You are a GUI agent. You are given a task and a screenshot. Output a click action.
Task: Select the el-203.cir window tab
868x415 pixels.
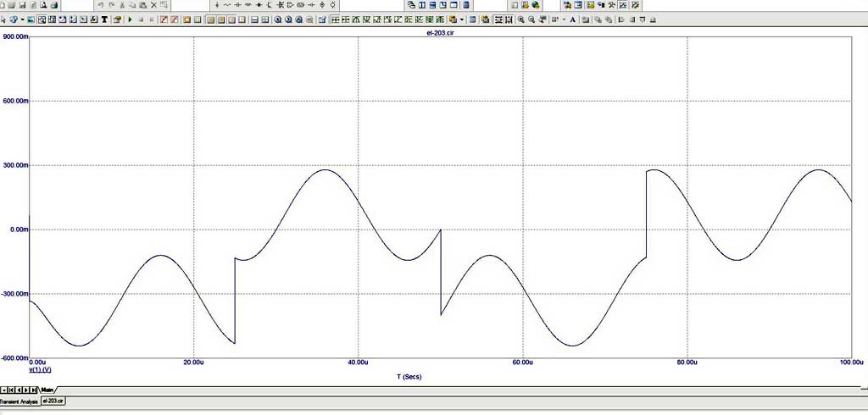pos(53,401)
